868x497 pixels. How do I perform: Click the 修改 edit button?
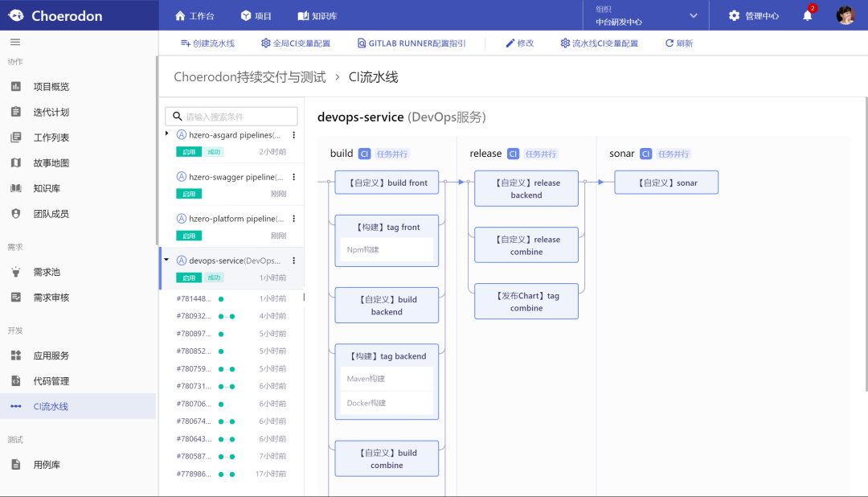pyautogui.click(x=519, y=43)
